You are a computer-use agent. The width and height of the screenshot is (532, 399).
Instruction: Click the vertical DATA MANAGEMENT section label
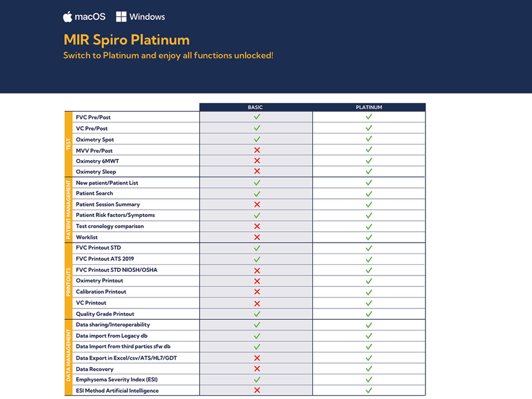(69, 357)
